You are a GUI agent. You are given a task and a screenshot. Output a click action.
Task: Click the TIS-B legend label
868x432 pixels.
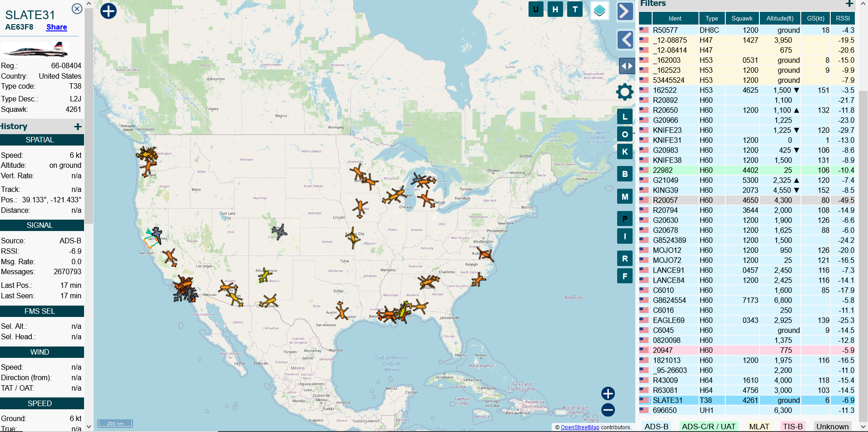pos(793,427)
